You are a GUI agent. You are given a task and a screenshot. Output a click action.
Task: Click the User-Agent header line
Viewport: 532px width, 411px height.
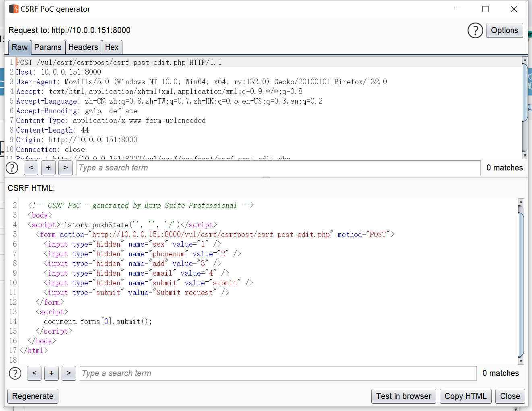(201, 82)
